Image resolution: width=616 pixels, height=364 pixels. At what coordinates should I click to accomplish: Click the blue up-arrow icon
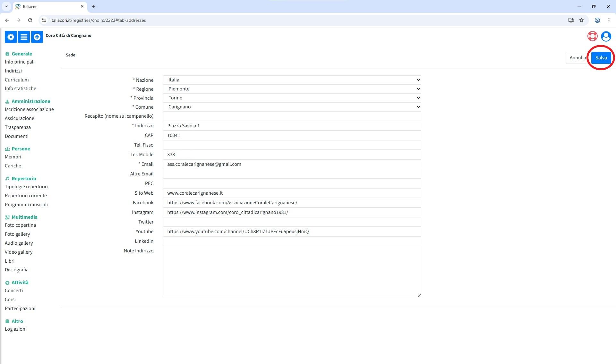coord(37,37)
